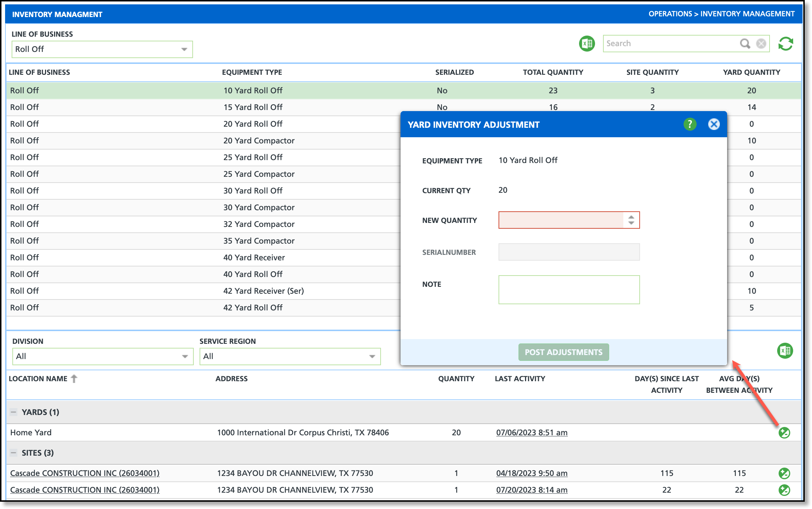Click the adjust icon for the 04/18/2023 Cascade row
The width and height of the screenshot is (812, 509).
point(784,473)
